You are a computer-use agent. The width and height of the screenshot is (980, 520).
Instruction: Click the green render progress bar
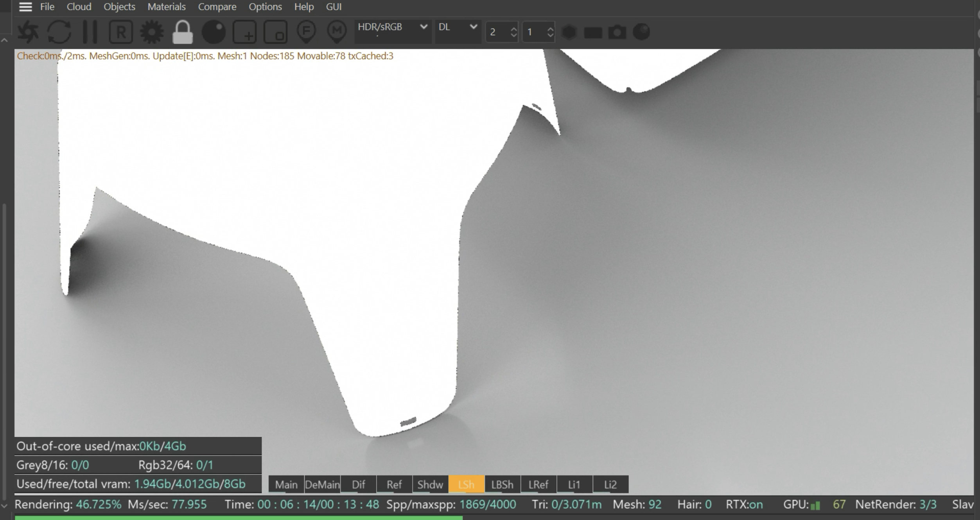click(239, 518)
